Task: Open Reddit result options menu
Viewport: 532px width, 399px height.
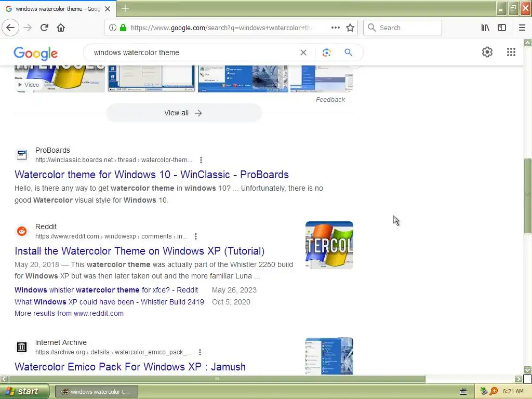Action: click(196, 236)
